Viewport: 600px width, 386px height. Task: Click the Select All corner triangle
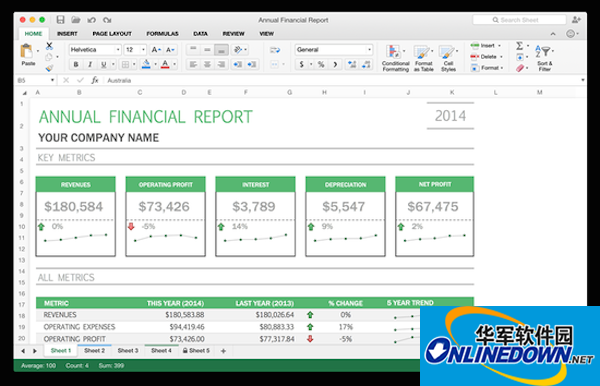coord(24,93)
